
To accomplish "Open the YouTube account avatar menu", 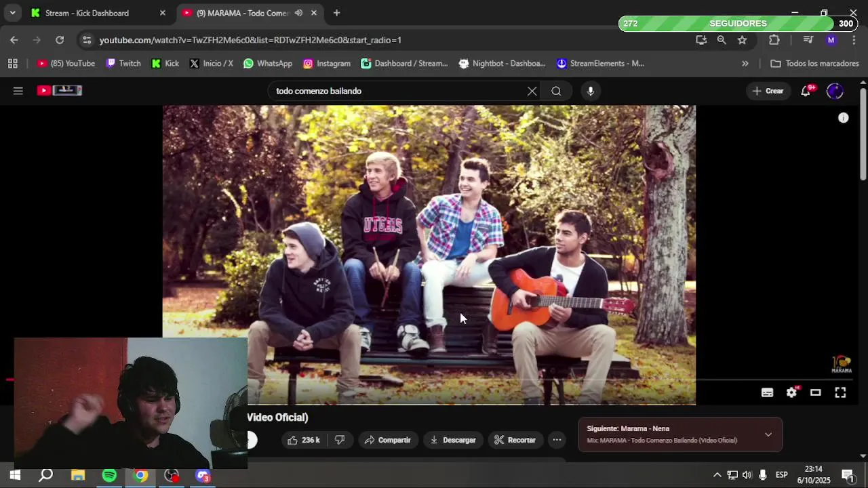I will [x=835, y=91].
